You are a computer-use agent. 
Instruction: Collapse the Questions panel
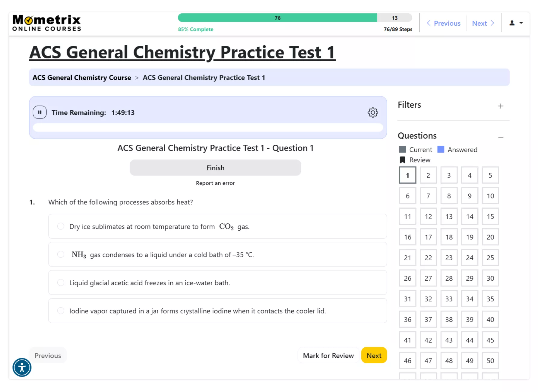tap(501, 137)
